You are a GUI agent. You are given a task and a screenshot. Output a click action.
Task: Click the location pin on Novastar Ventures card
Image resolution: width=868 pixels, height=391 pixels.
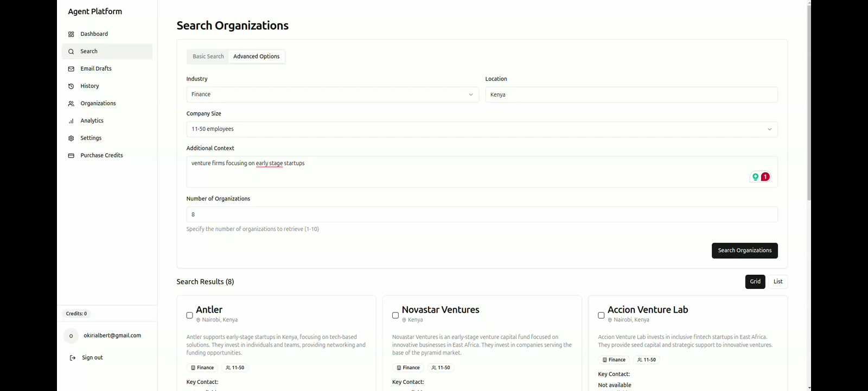[x=404, y=320]
